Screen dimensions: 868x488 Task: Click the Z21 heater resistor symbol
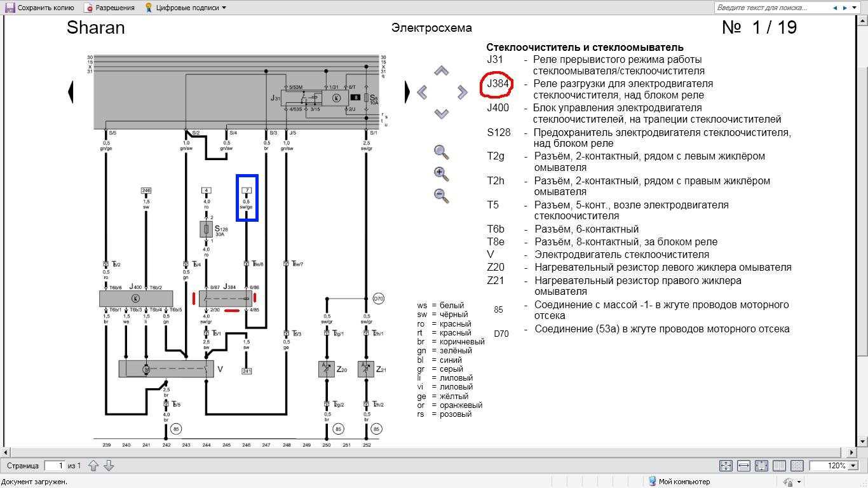pos(365,369)
